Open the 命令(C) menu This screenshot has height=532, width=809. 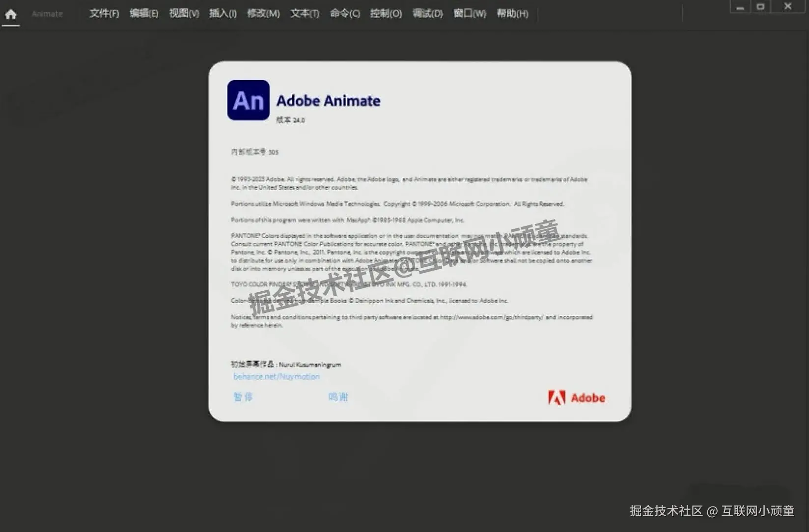(344, 14)
